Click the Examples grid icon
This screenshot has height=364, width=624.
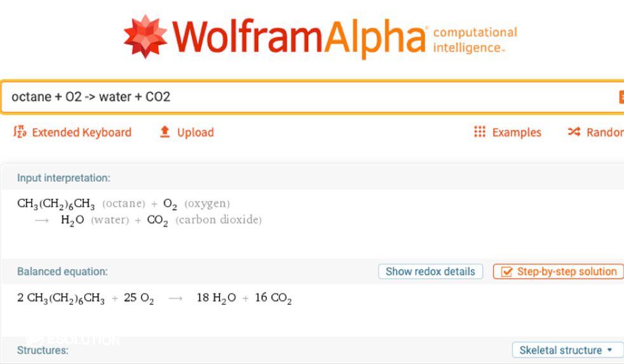click(480, 132)
